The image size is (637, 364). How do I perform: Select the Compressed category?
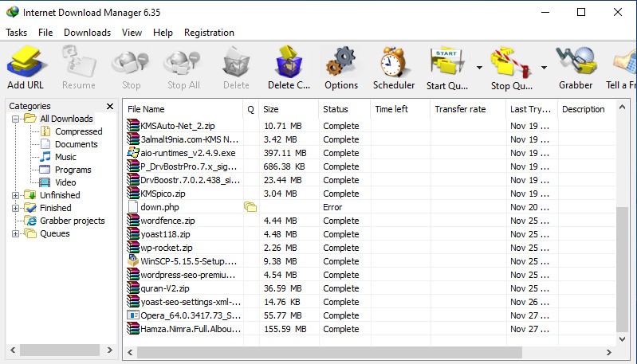pyautogui.click(x=78, y=131)
